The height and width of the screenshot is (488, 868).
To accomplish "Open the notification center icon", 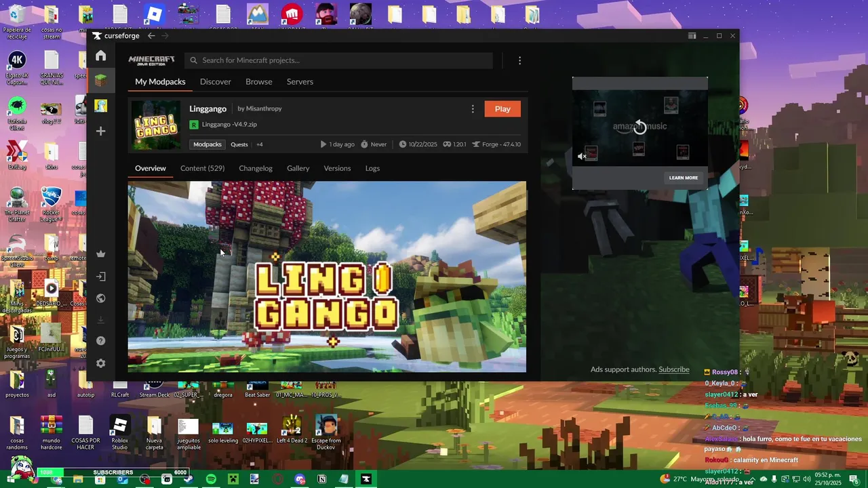I will 853,479.
